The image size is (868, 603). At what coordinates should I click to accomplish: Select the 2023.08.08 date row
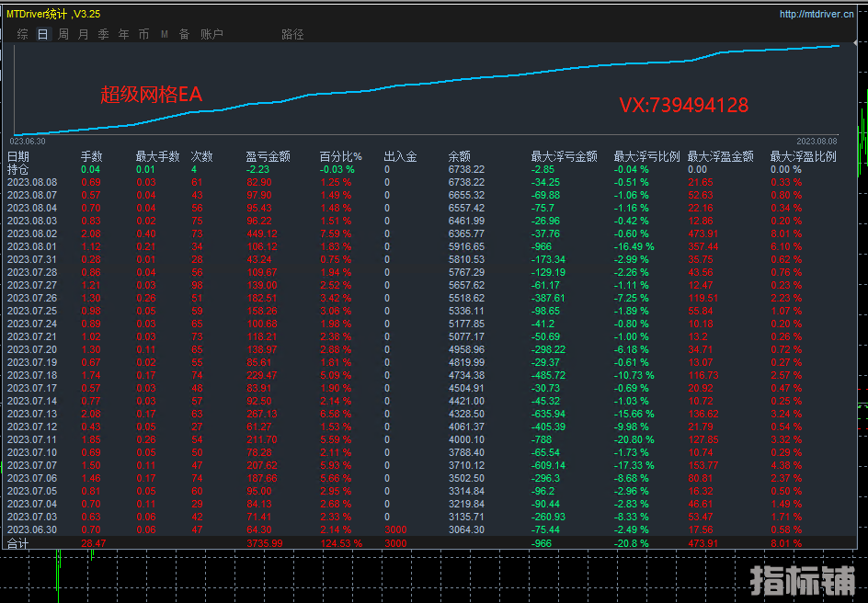(32, 182)
